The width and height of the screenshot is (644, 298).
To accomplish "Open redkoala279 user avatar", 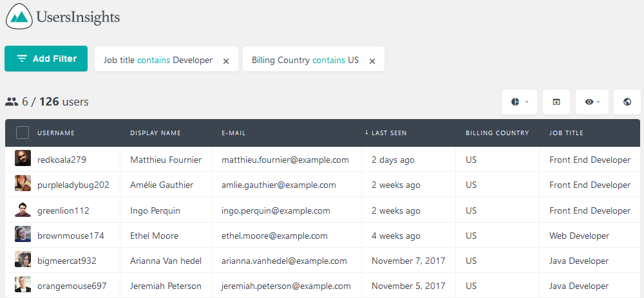I will [x=23, y=158].
